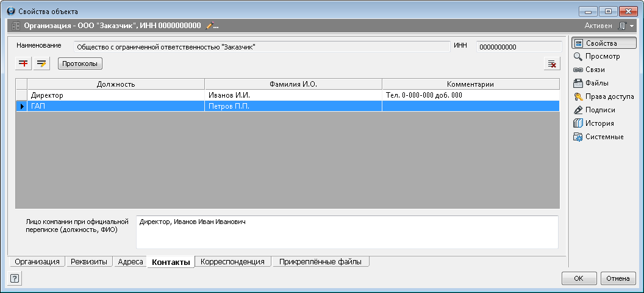The height and width of the screenshot is (293, 644).
Task: Click the help question mark icon
Action: [15, 278]
